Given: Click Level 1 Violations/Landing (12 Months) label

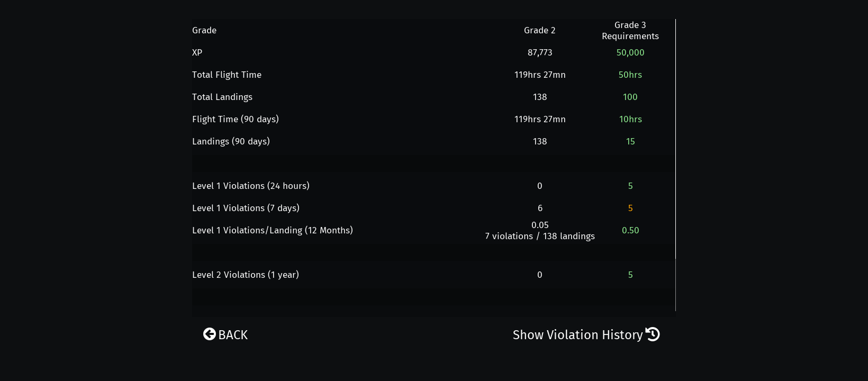Looking at the screenshot, I should click(x=273, y=230).
